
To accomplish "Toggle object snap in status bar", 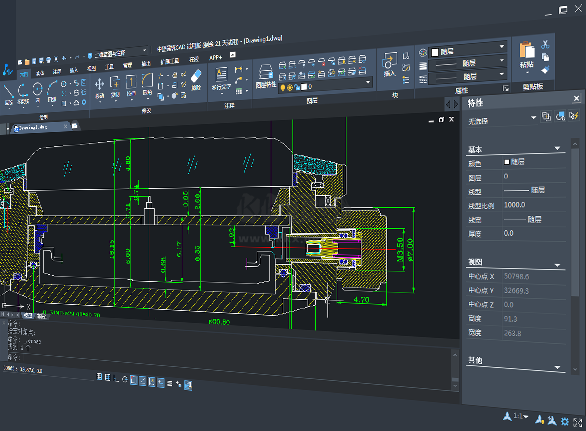I will (x=134, y=380).
